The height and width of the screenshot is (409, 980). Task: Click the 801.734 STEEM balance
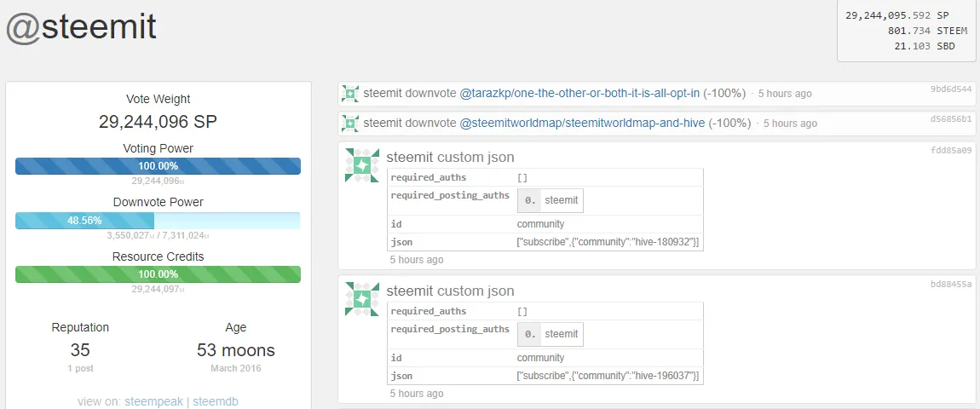coord(927,31)
